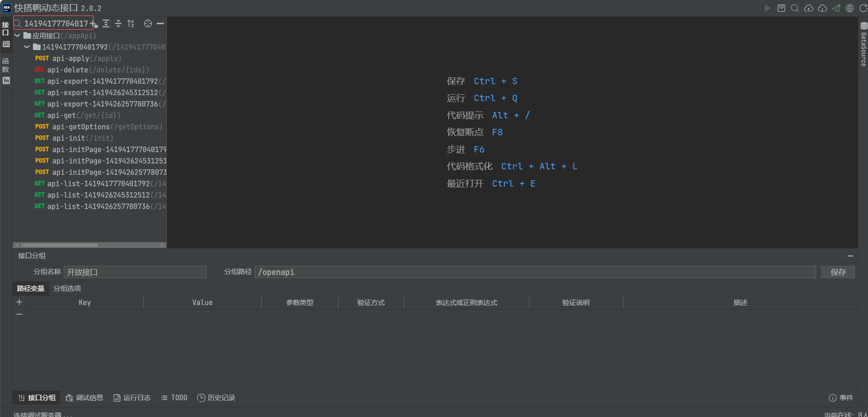Open the 历史记录 bottom tab
Viewport: 868px width, 417px height.
216,398
